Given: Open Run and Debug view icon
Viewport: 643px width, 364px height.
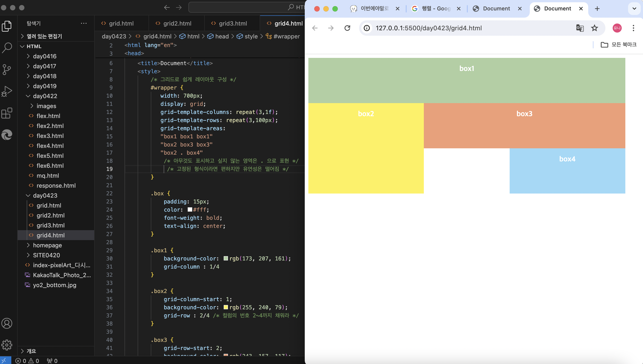Looking at the screenshot, I should [7, 91].
